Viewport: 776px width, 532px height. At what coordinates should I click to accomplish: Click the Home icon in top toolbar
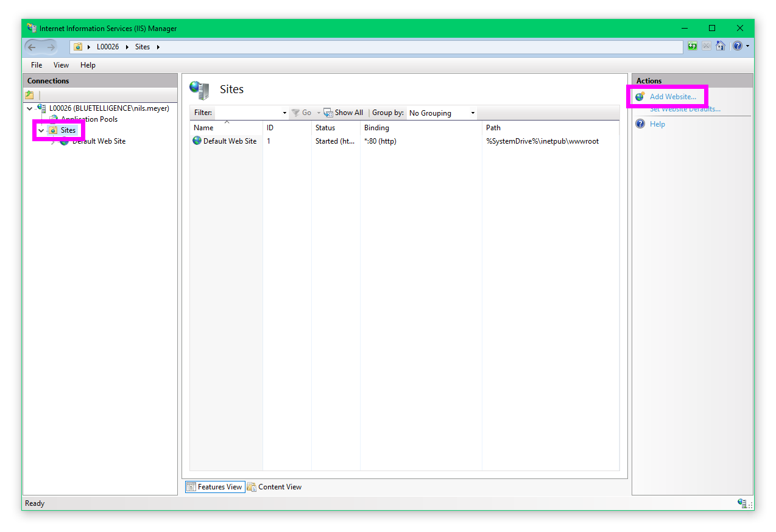coord(721,46)
